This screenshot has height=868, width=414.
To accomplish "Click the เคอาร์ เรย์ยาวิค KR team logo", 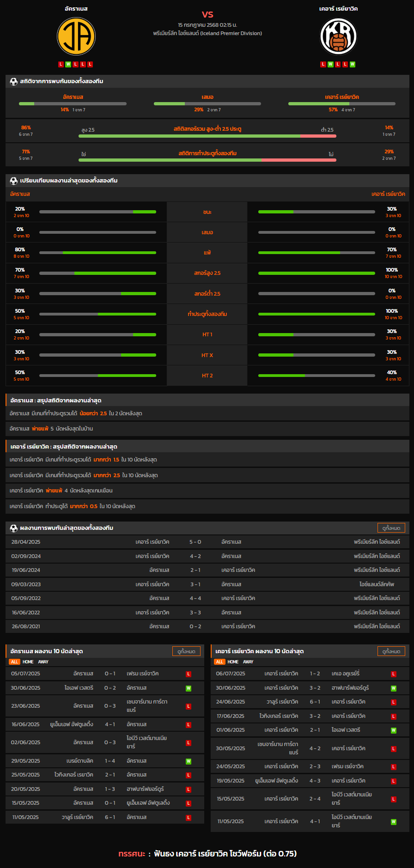I will click(339, 36).
